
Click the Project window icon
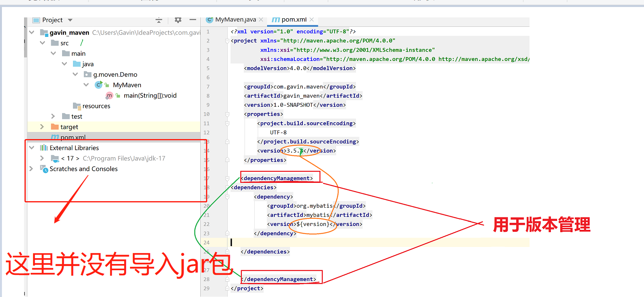point(36,20)
